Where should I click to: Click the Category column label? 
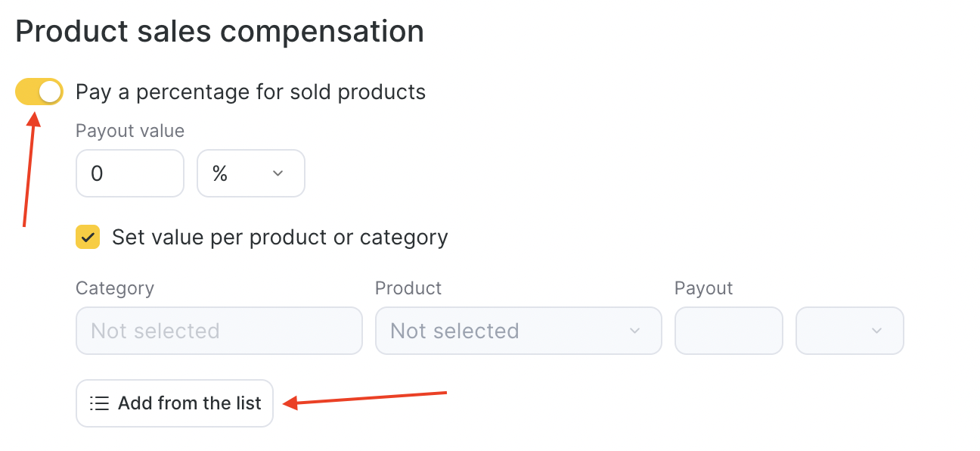[x=115, y=288]
